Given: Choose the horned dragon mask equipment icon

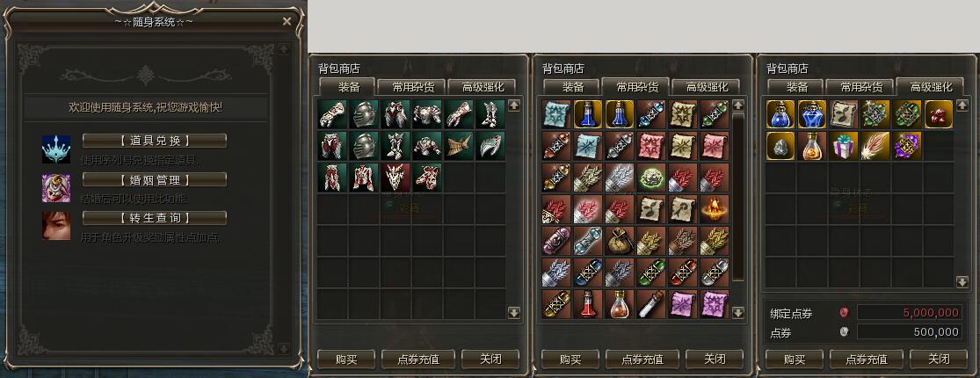Looking at the screenshot, I should (396, 178).
